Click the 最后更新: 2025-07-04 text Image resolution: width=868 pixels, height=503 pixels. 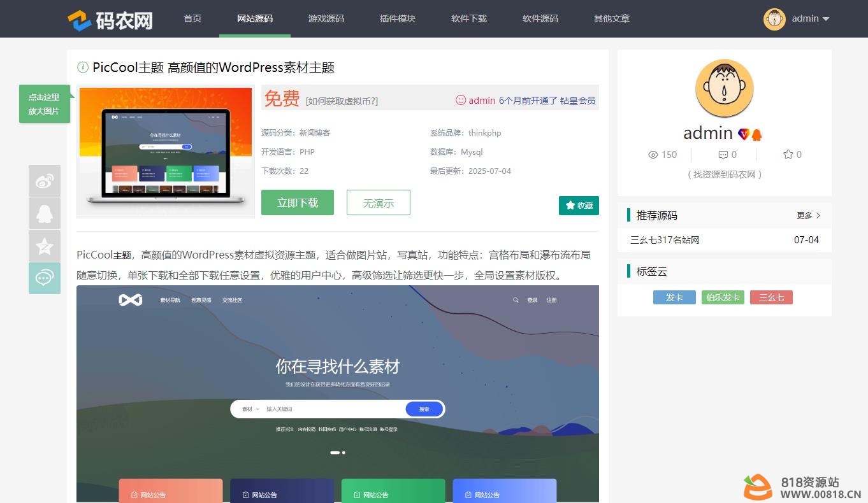point(470,171)
